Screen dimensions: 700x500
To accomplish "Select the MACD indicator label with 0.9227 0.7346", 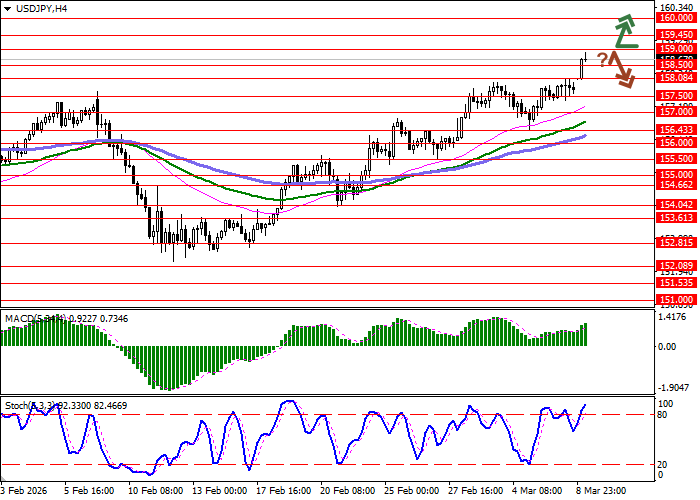I will click(66, 319).
